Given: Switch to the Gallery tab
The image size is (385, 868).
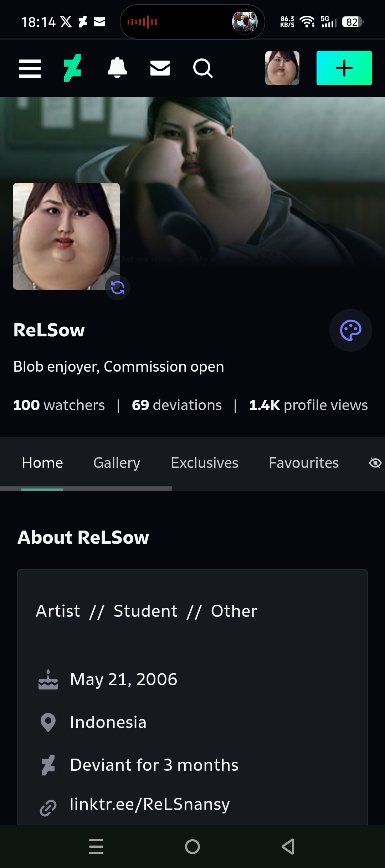Looking at the screenshot, I should [117, 463].
